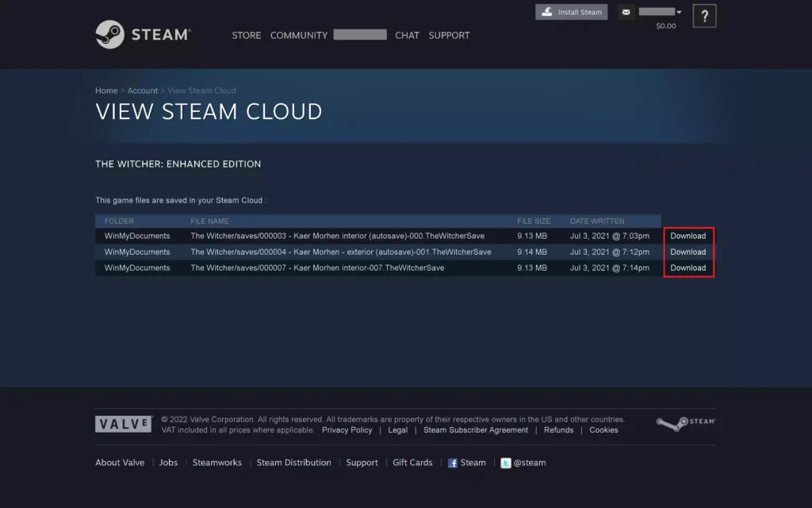Select the Jul 3, 2021 @ 7:03pm date
This screenshot has width=812, height=508.
610,236
